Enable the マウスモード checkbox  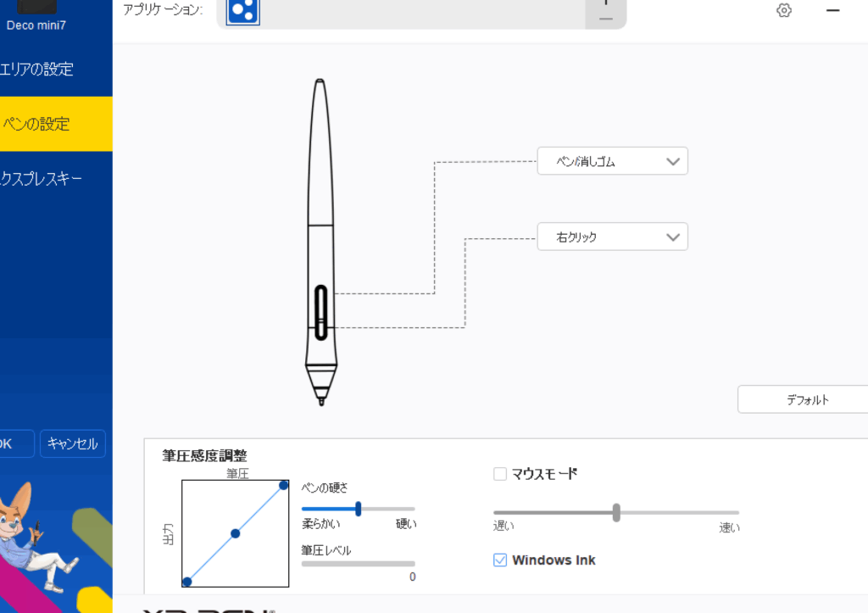point(500,474)
